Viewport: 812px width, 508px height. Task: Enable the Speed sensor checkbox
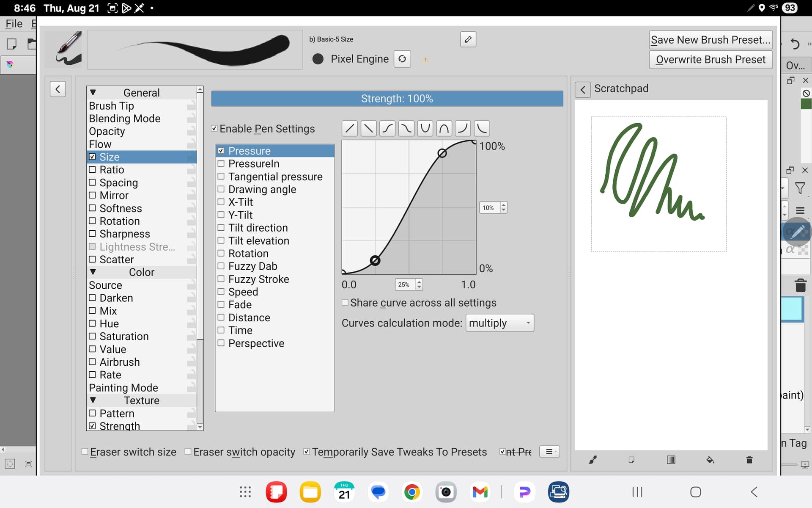point(221,292)
